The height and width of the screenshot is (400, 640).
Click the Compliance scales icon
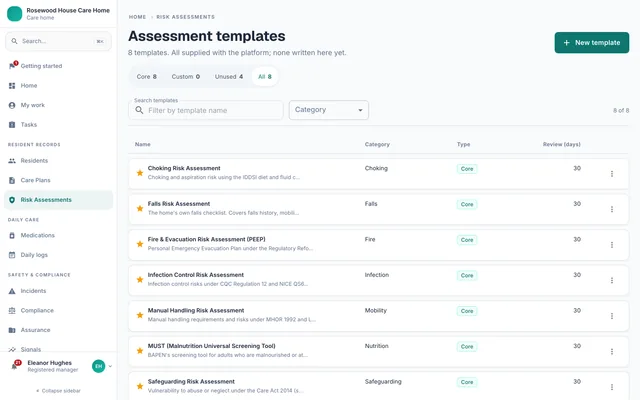12,311
